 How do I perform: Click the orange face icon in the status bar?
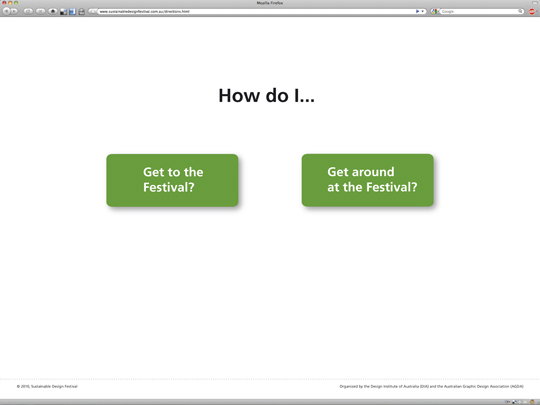[532, 402]
